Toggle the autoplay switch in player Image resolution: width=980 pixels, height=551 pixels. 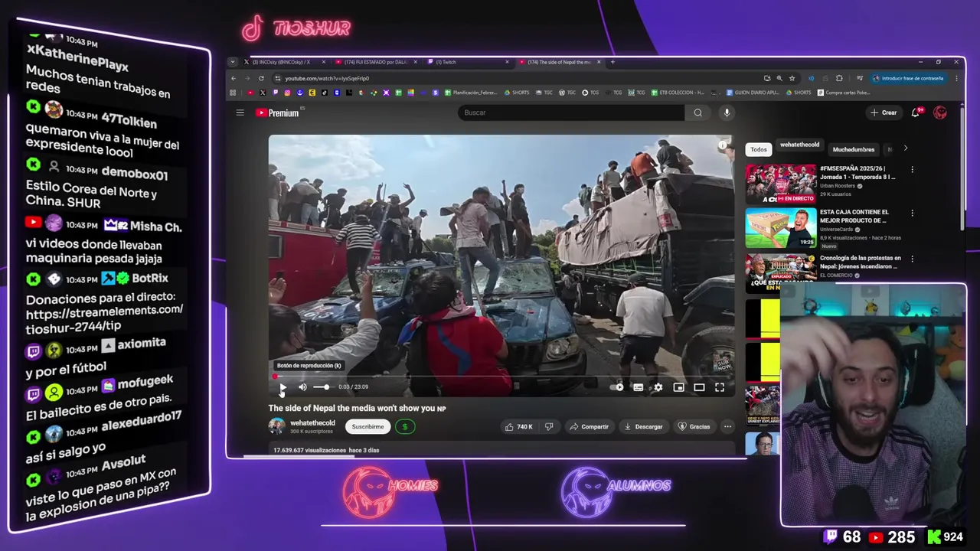click(617, 387)
